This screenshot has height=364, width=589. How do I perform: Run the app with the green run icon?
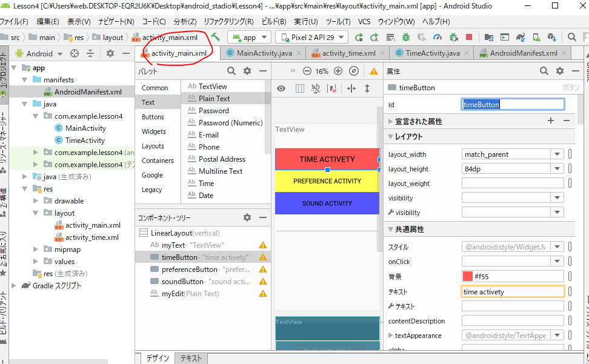tap(359, 37)
